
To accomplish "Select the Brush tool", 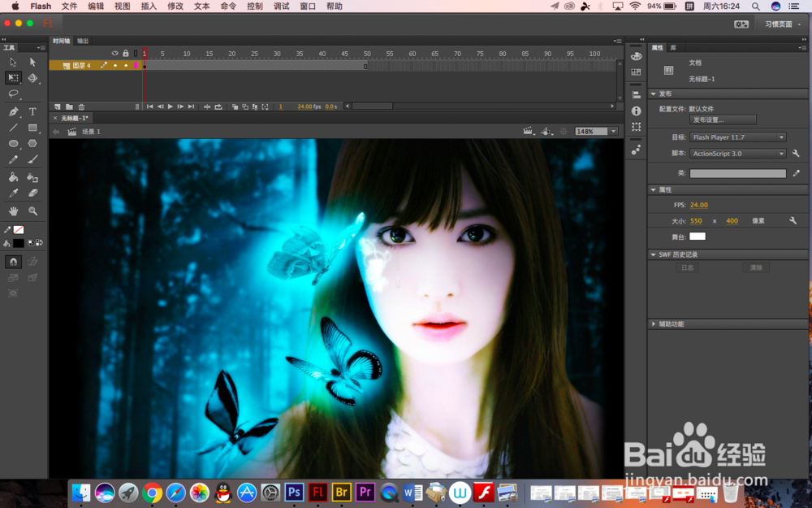I will [x=32, y=160].
